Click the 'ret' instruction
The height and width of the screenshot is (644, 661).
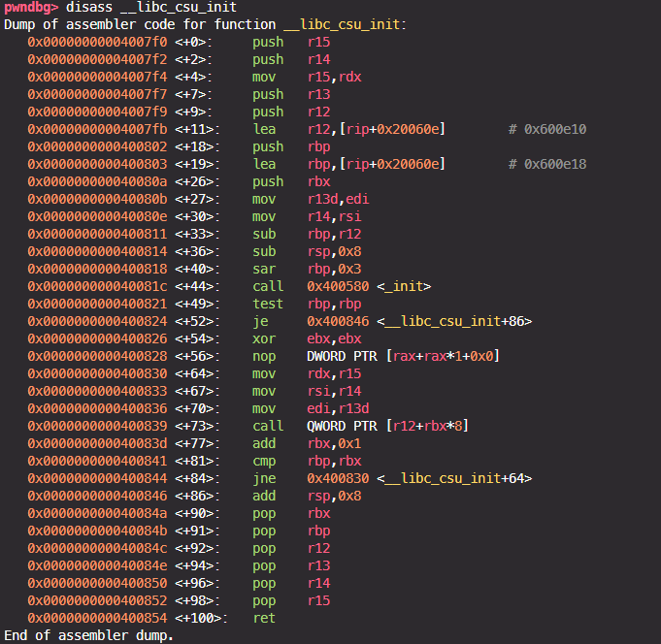point(264,619)
